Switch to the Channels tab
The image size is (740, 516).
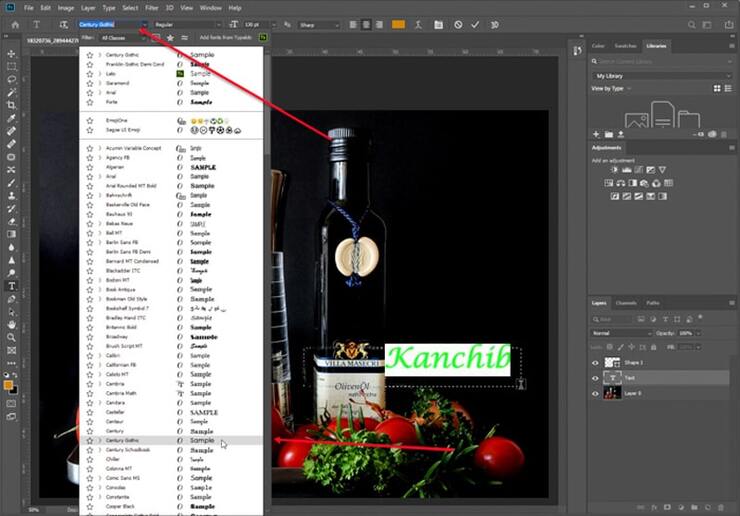[x=626, y=302]
